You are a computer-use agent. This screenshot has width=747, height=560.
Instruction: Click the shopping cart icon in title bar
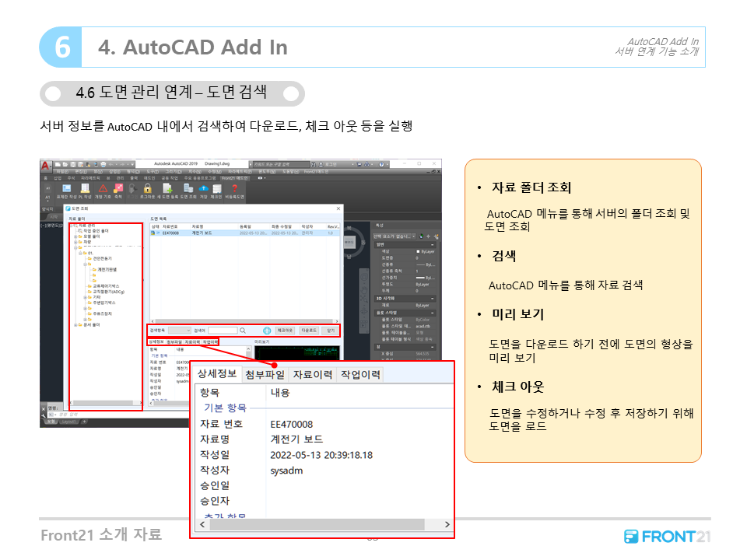click(x=359, y=164)
